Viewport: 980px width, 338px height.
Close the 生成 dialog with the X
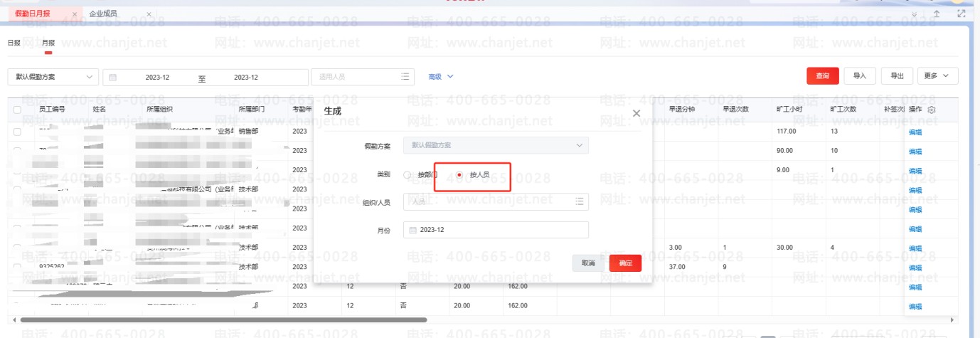point(636,112)
